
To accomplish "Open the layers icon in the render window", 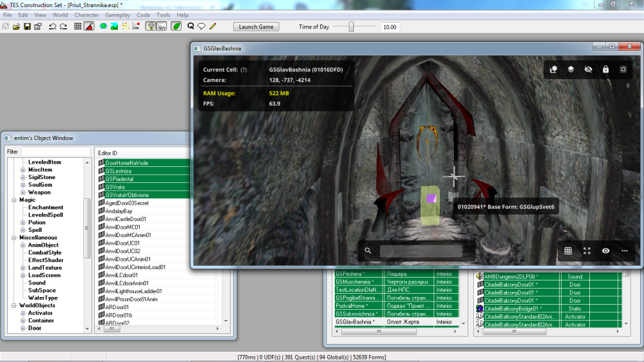I will [571, 70].
